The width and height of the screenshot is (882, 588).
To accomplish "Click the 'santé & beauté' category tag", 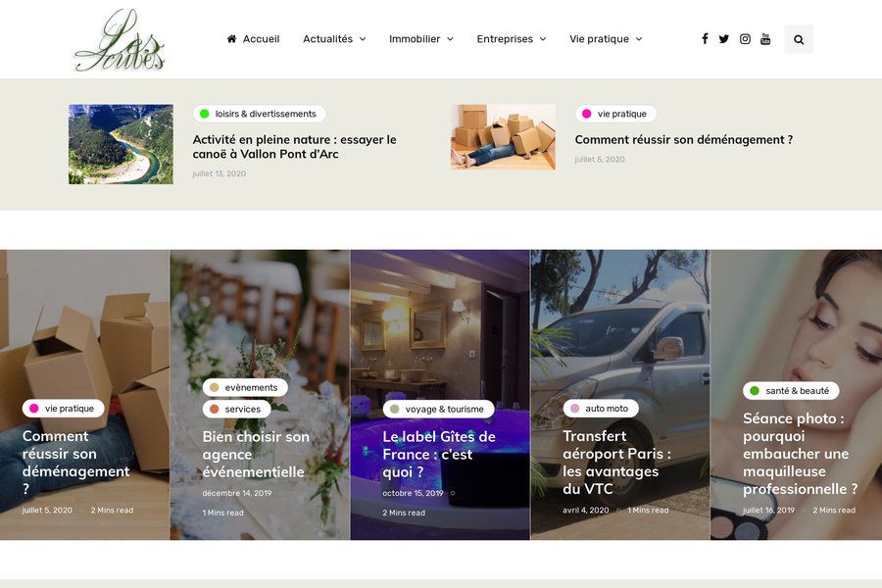I will click(x=791, y=390).
